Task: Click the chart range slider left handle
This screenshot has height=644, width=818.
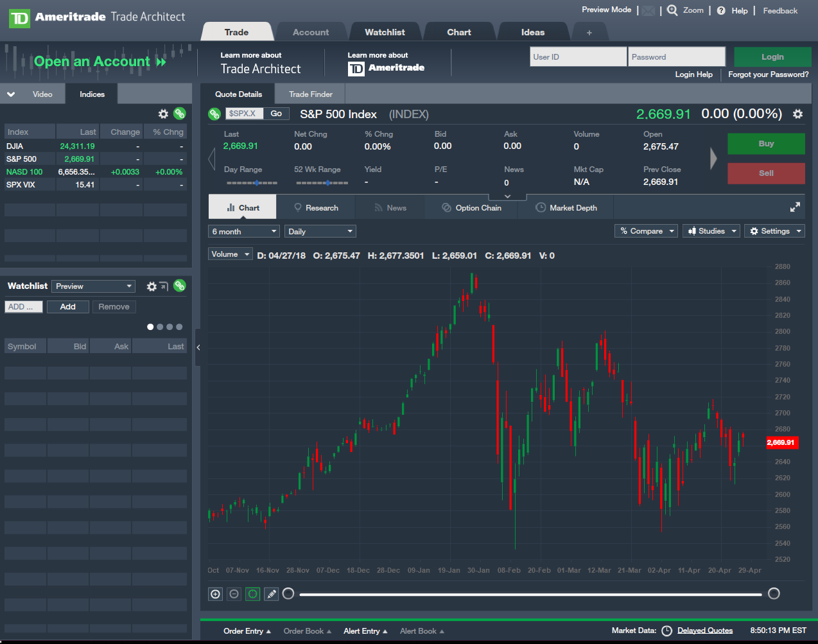Action: pyautogui.click(x=288, y=593)
